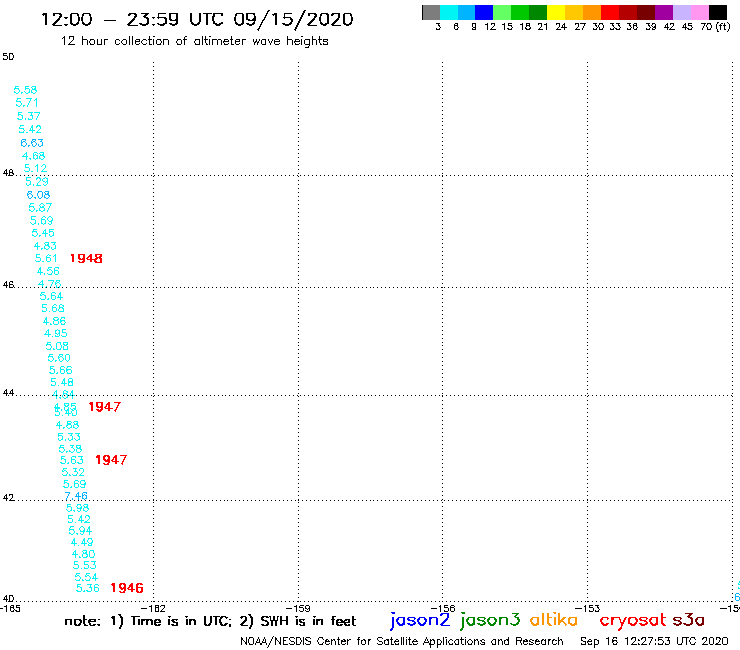Click the latitude axis label 48
Screen dimensions: 740x650
coord(8,173)
